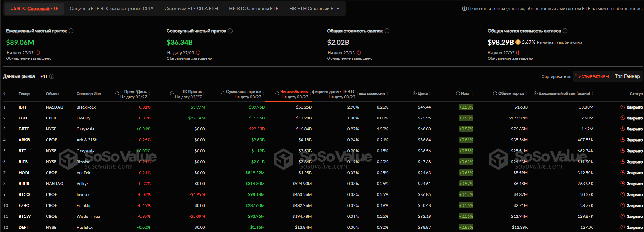Clock status icon in the IBIT row
This screenshot has height=232, width=644.
pos(622,107)
